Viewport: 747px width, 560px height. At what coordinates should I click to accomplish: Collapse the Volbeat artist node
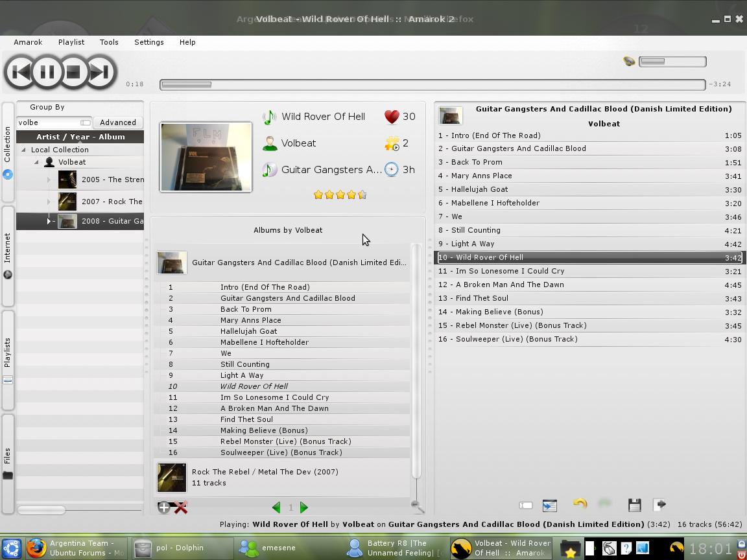pyautogui.click(x=36, y=162)
